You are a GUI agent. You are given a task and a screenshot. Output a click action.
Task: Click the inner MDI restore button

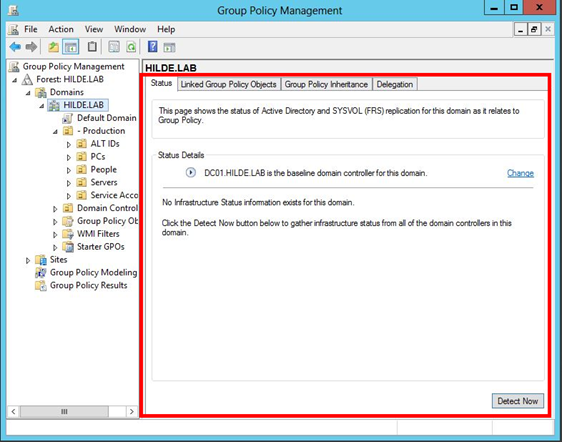[x=534, y=29]
